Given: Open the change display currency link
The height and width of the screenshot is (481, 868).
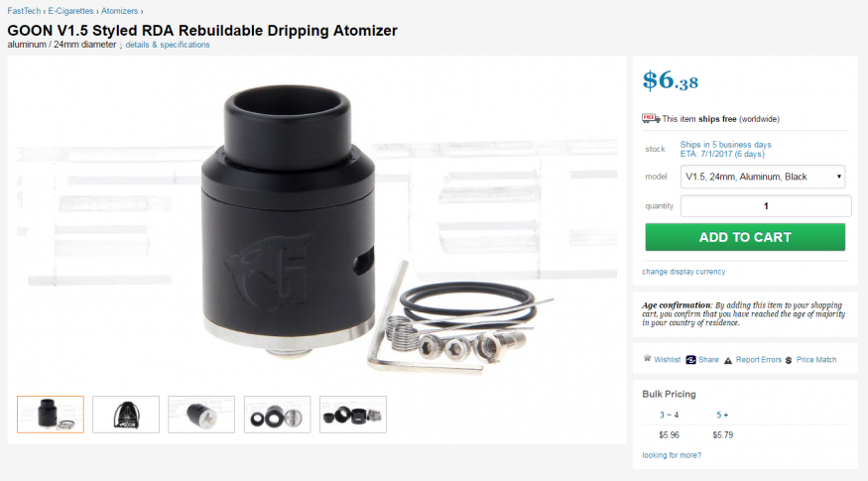Looking at the screenshot, I should (683, 272).
